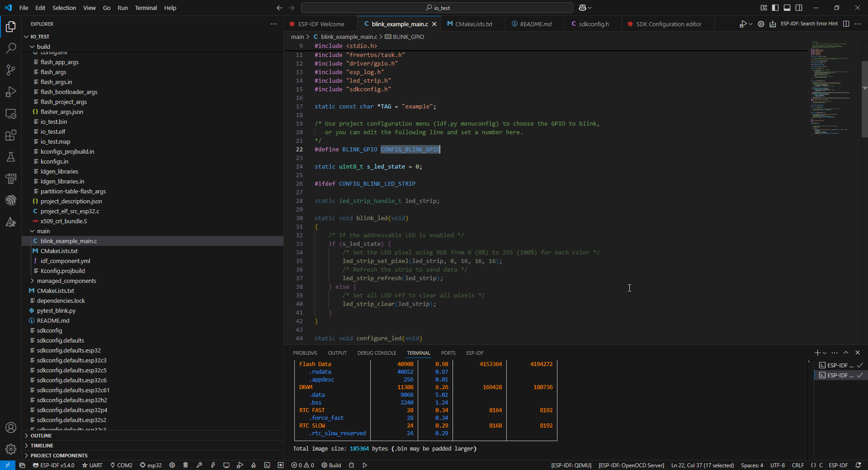
Task: Open the Accounts menu icon
Action: [11, 428]
